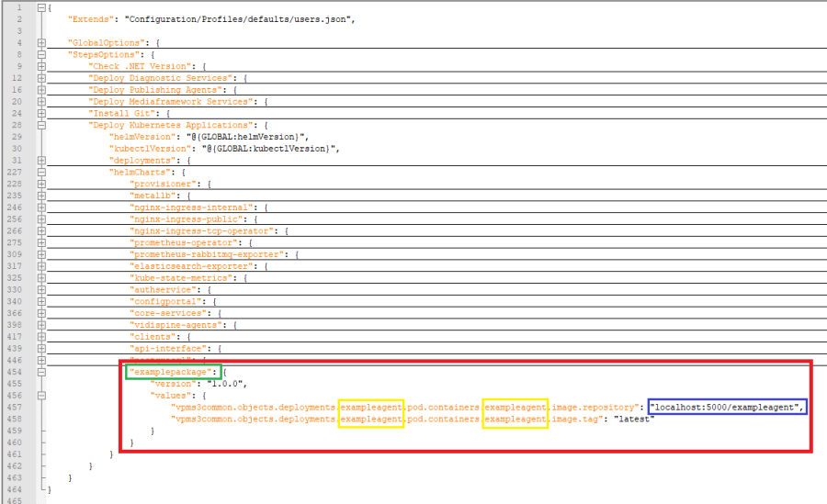Expand the "authservice" folded block
This screenshot has width=827, height=504.
click(x=41, y=289)
